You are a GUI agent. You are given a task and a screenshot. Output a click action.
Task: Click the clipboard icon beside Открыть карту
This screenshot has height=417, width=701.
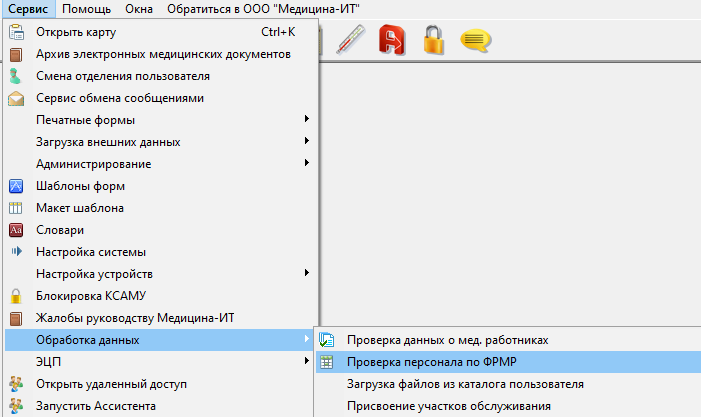pos(15,32)
